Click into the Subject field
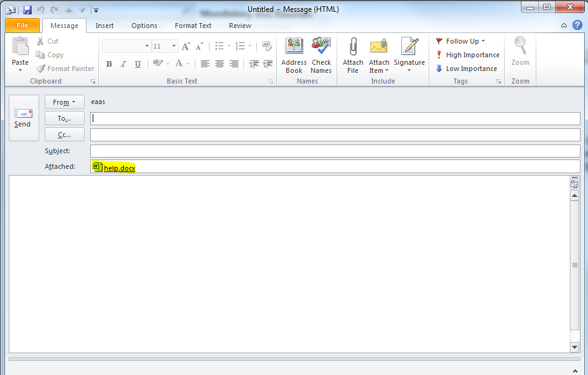The width and height of the screenshot is (588, 375). pyautogui.click(x=335, y=151)
